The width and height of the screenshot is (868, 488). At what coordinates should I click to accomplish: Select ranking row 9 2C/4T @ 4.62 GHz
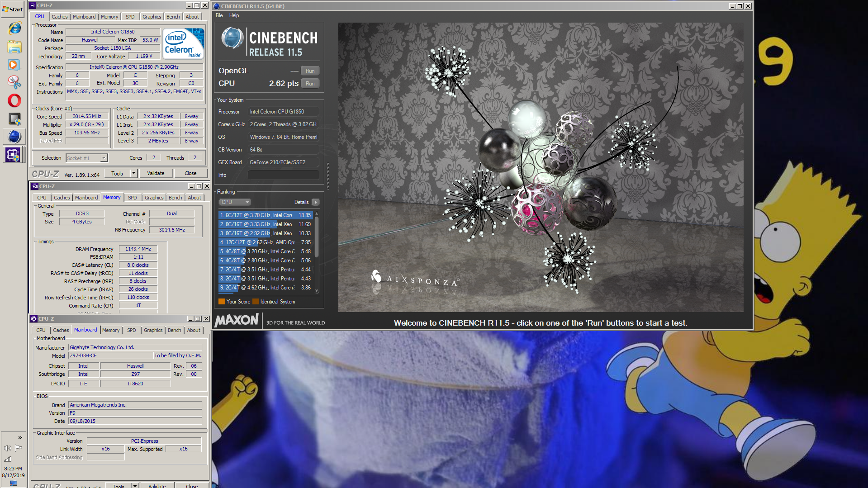click(266, 288)
